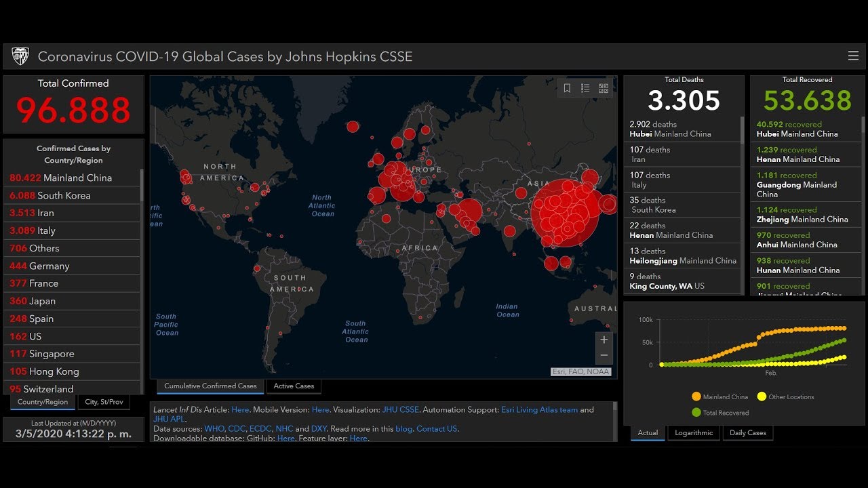Select 22 deaths Henan row
868x488 pixels.
click(682, 230)
